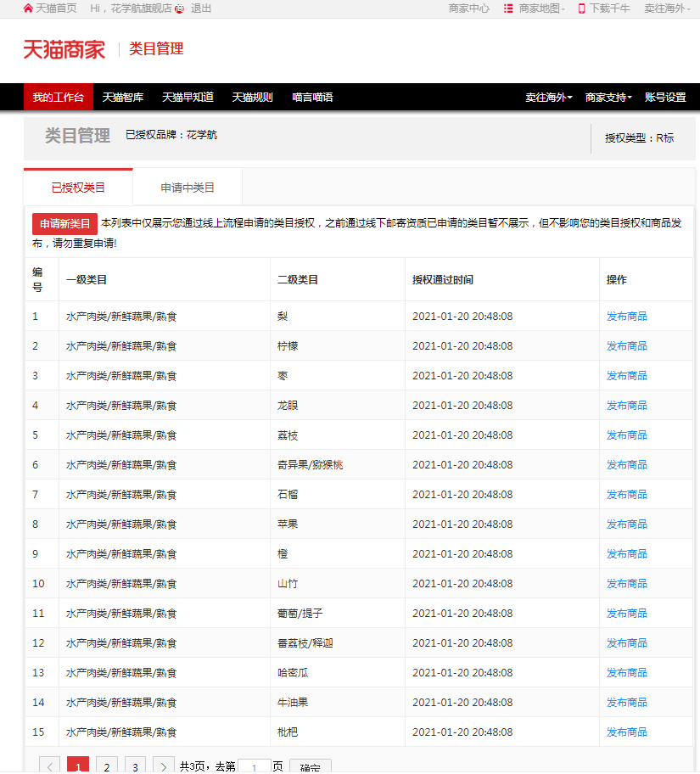Open 天猫智库 menu item
The height and width of the screenshot is (774, 700).
(x=122, y=98)
